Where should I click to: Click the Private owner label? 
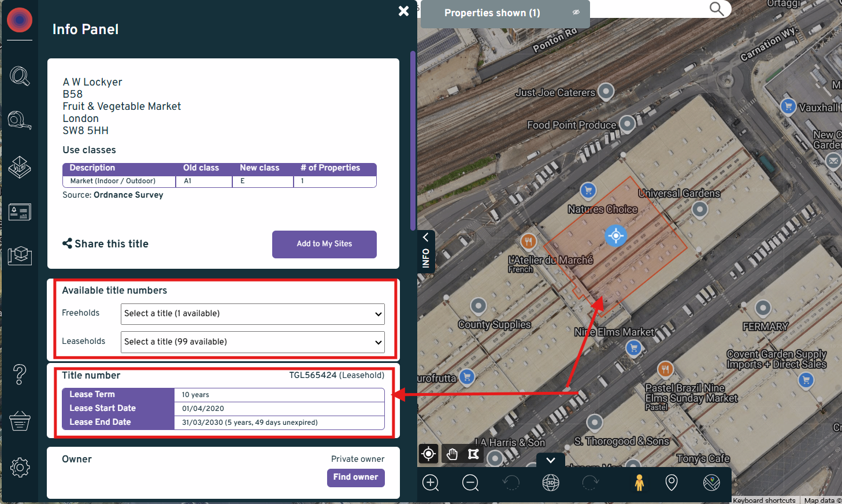(358, 459)
